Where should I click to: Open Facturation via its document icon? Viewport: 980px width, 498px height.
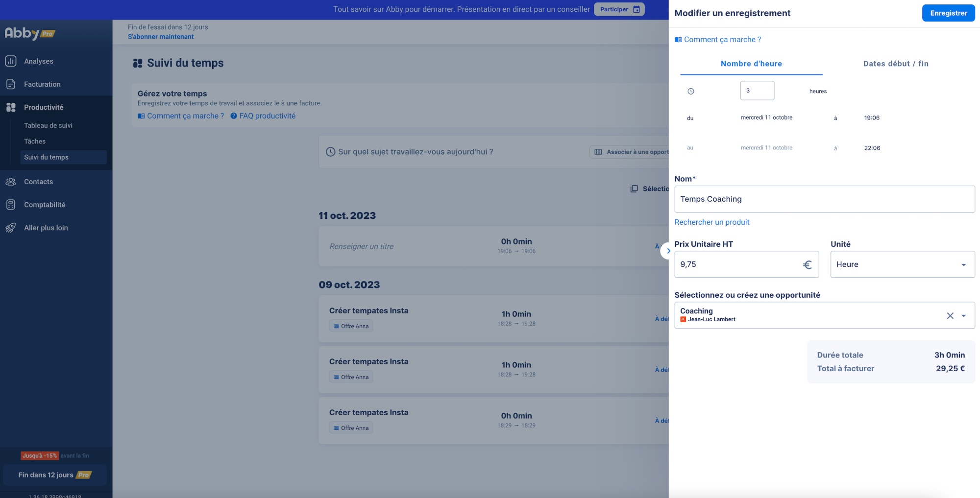11,84
